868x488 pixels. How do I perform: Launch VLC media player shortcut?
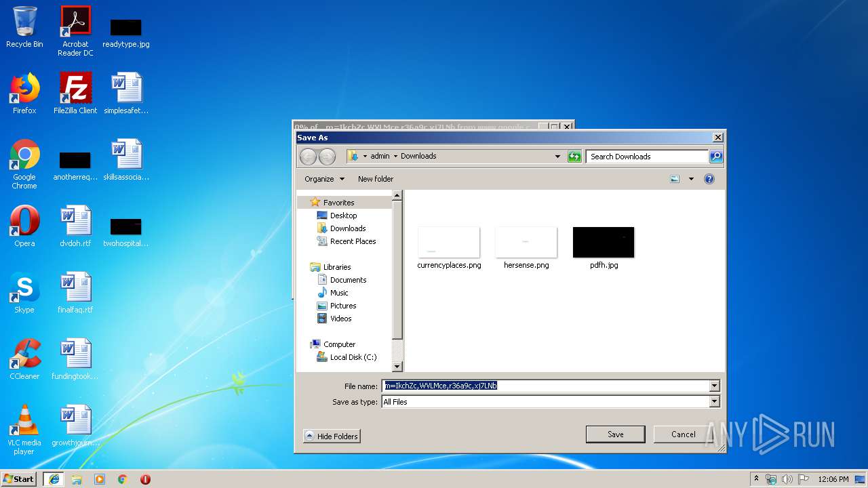24,430
